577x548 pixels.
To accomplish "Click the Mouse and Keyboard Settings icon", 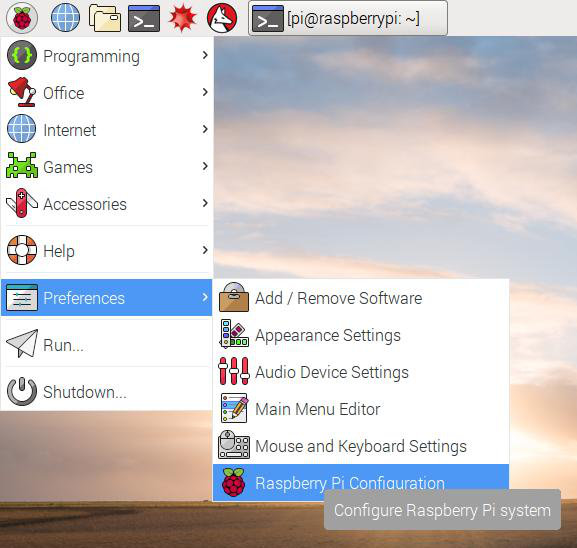I will tap(234, 445).
